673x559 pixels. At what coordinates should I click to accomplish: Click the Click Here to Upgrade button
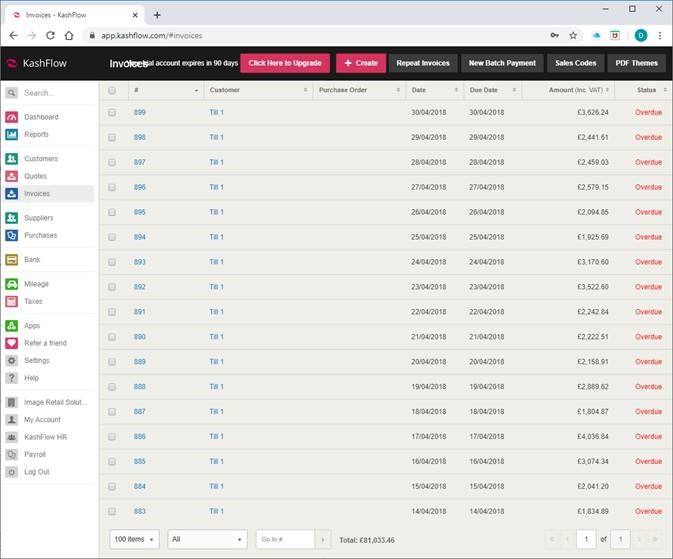pyautogui.click(x=285, y=63)
